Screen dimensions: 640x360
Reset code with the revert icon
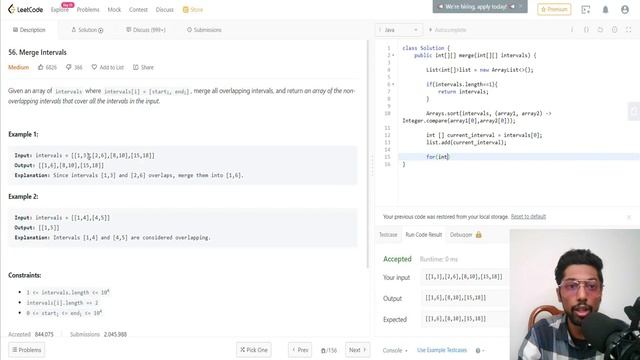pos(600,30)
